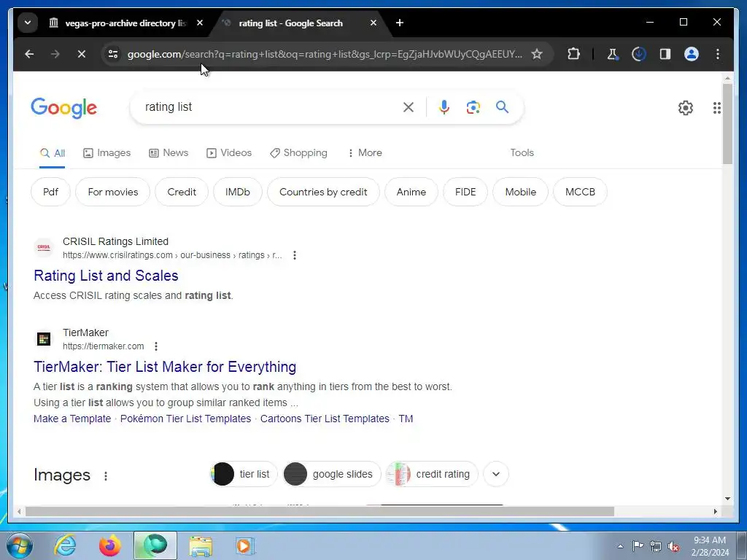The image size is (747, 560).
Task: Apply the Pdf filter chip
Action: [50, 192]
